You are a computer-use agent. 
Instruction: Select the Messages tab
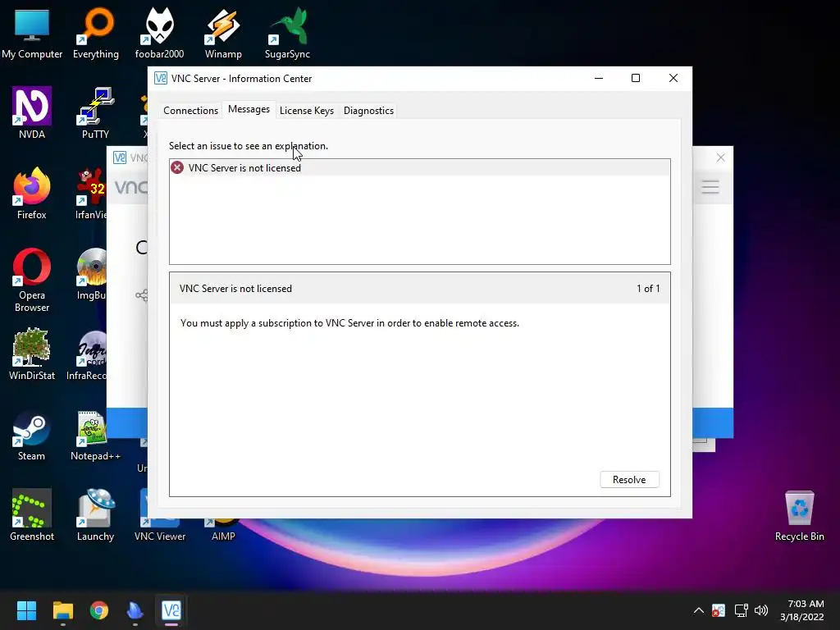[x=249, y=109]
